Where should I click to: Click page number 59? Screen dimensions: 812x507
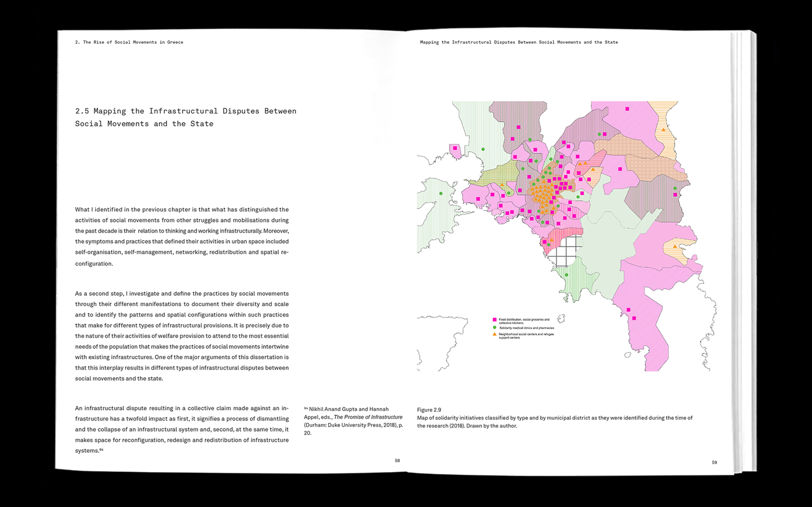pos(714,462)
